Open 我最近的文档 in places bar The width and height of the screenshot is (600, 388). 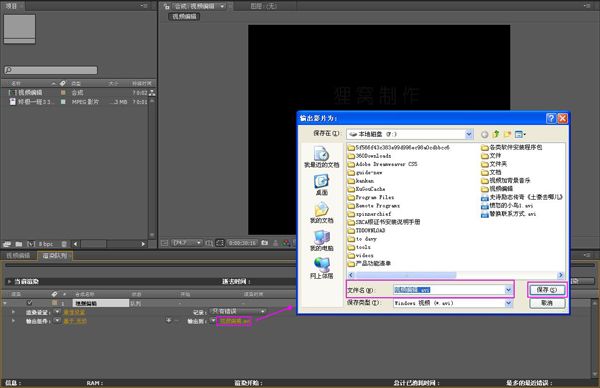click(x=321, y=157)
